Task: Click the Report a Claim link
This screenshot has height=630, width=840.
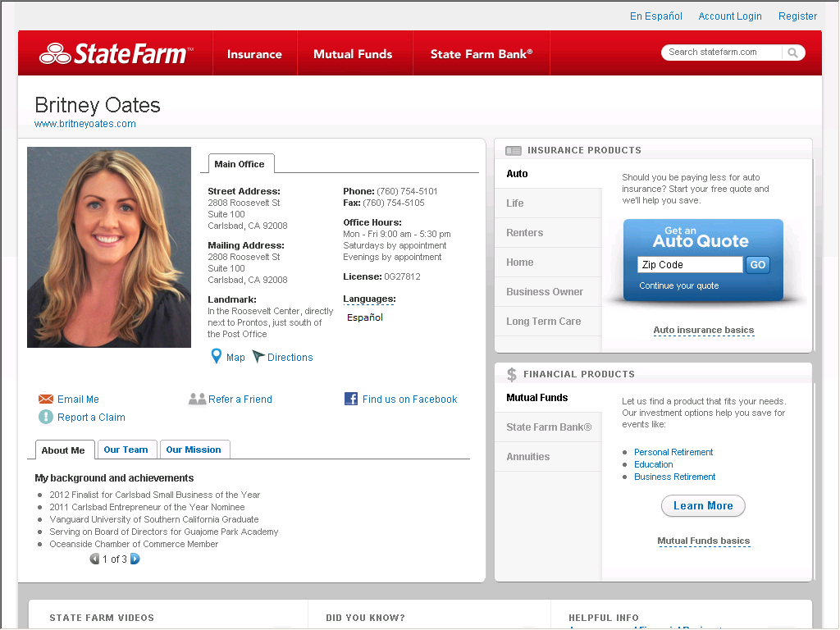Action: click(x=91, y=418)
